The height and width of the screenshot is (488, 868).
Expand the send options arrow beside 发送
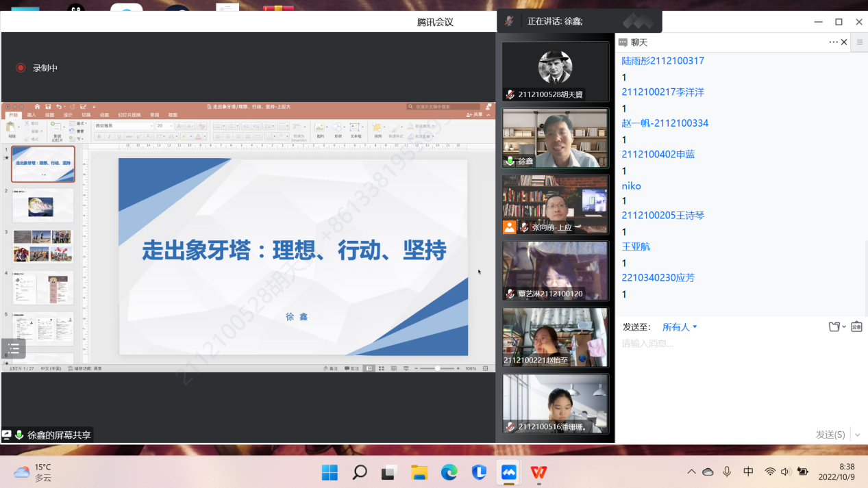858,435
